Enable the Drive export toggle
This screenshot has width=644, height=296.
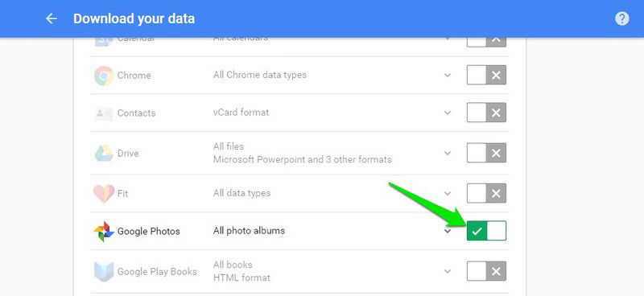[x=486, y=153]
